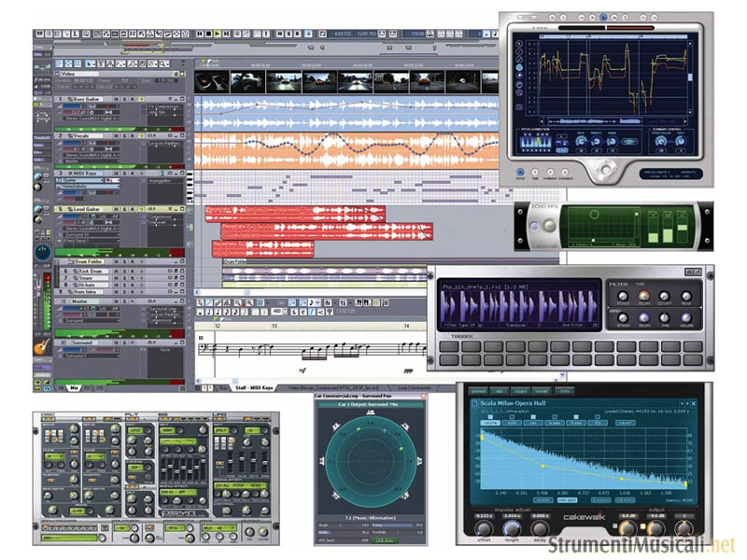Click the Stop button in the transport toolbar
The width and height of the screenshot is (747, 560).
[207, 34]
